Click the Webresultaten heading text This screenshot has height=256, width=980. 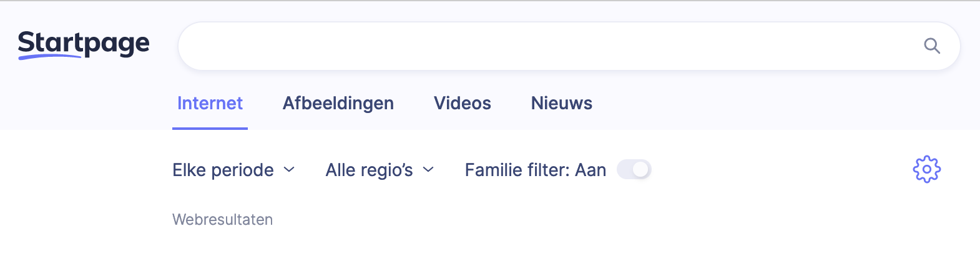point(223,220)
